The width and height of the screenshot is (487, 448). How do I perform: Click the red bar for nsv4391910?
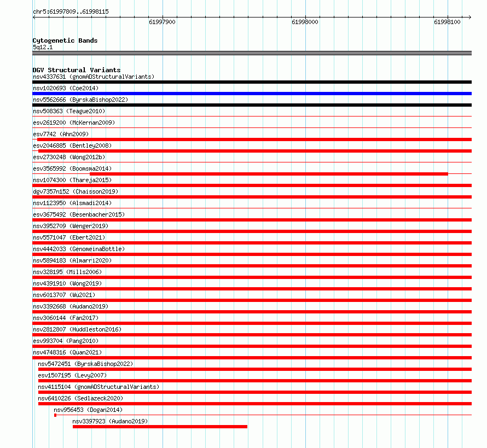point(252,289)
